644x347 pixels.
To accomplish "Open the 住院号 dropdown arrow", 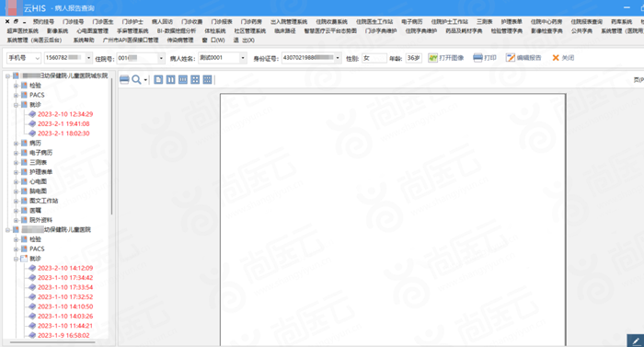I will 161,58.
